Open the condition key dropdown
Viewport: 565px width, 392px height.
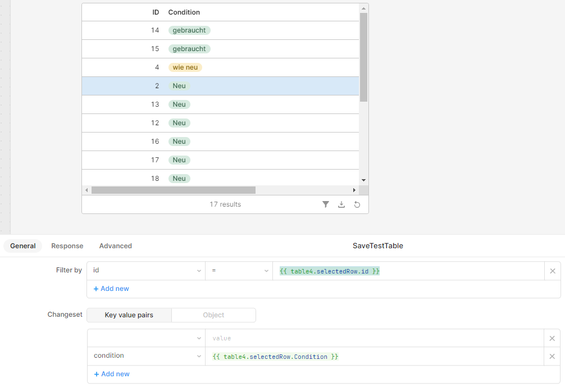pyautogui.click(x=146, y=356)
